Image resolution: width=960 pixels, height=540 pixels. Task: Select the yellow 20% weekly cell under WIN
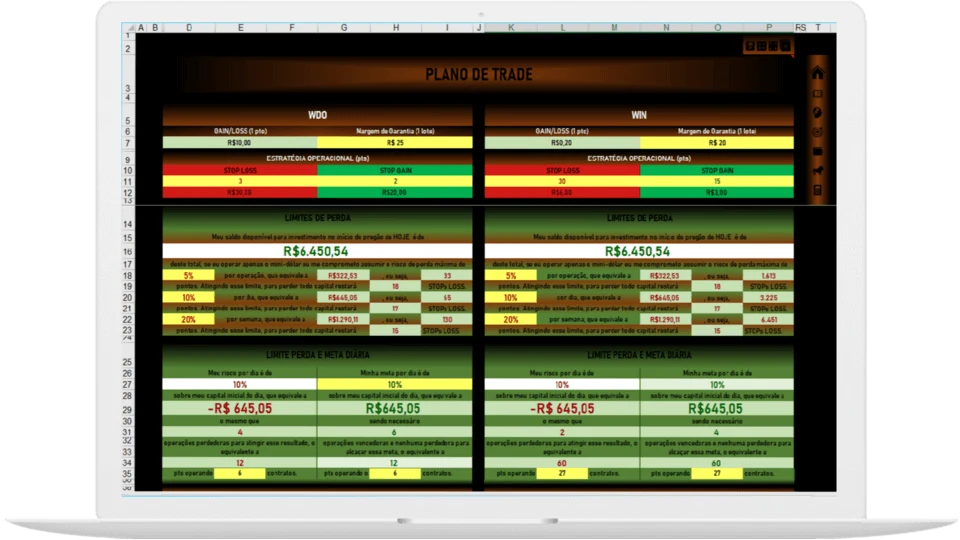(511, 320)
